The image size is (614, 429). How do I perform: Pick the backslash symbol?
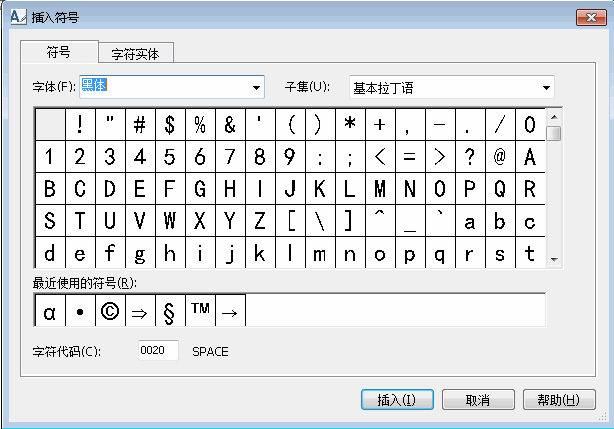pyautogui.click(x=320, y=220)
